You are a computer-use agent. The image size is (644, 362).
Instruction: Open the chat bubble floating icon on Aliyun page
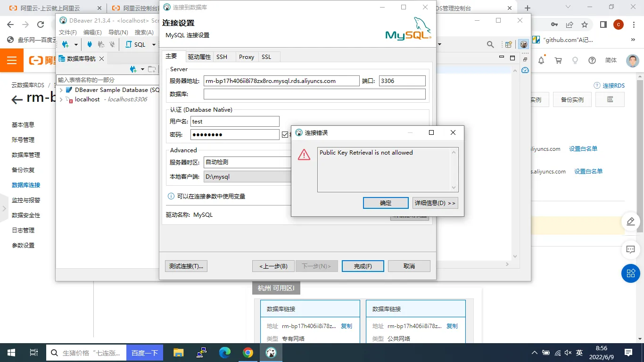click(630, 249)
